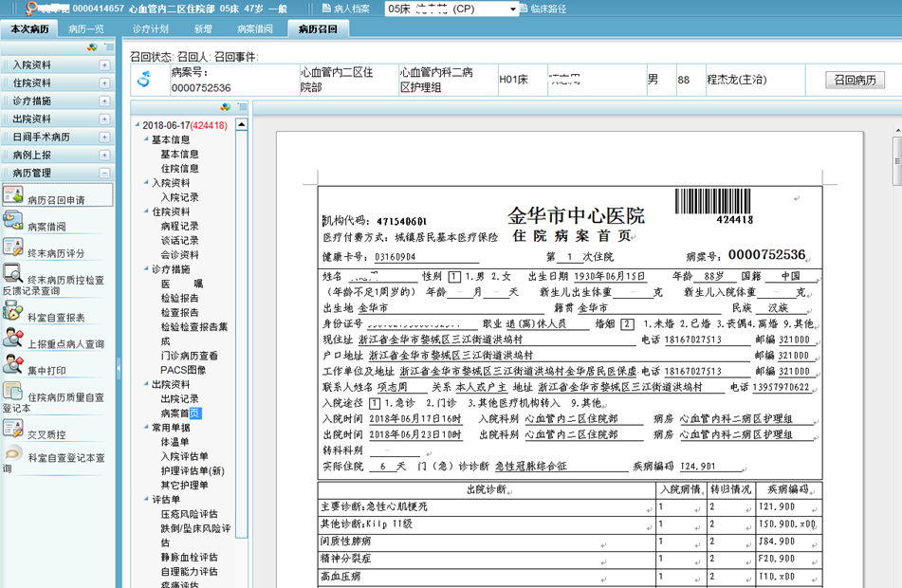Open 集中打印 sidebar icon
This screenshot has height=588, width=902.
pos(12,365)
